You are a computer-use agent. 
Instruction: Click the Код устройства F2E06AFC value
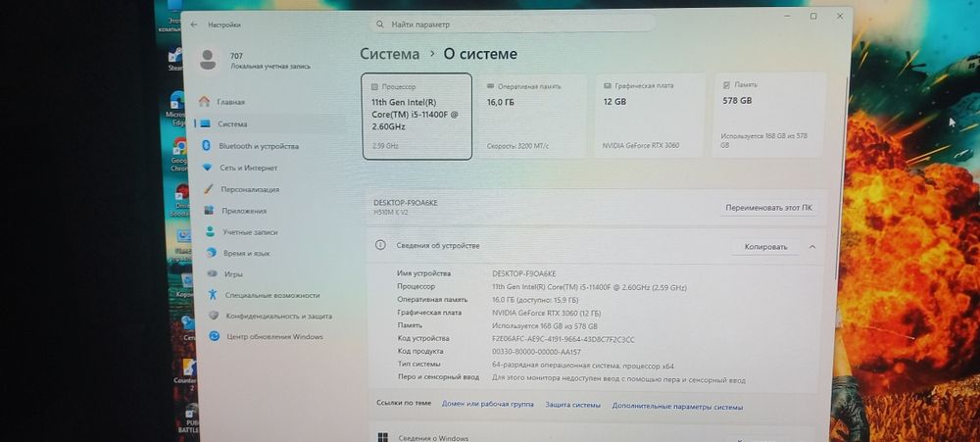[563, 339]
